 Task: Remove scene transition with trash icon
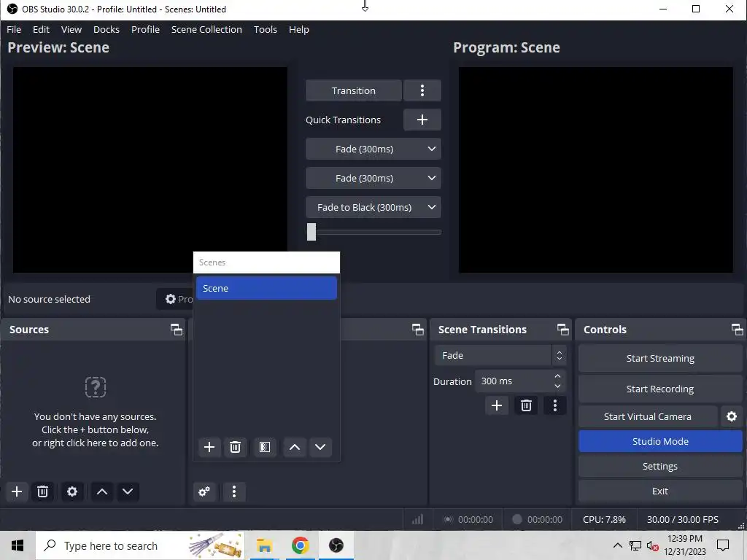[526, 405]
